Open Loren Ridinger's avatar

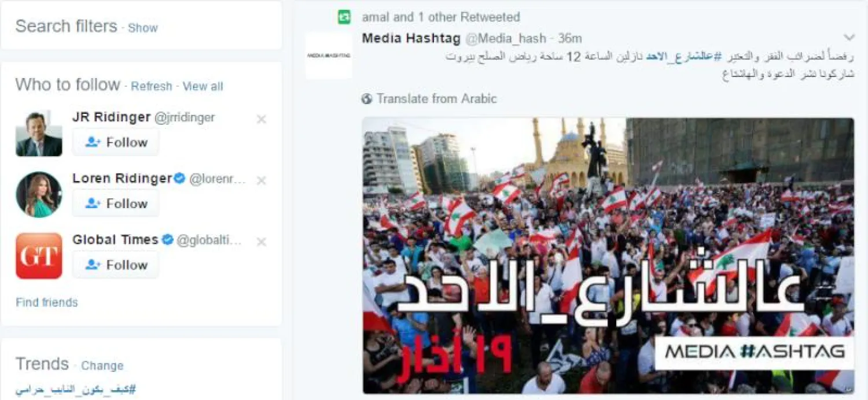pos(39,195)
